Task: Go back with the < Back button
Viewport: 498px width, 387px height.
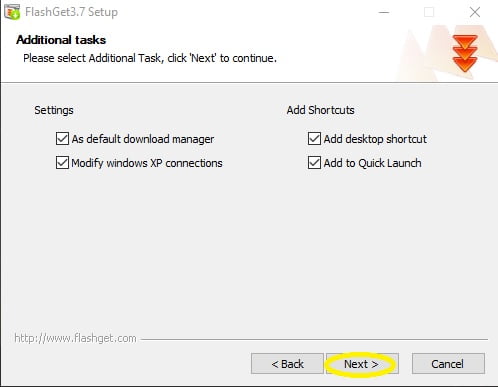Action: [x=287, y=364]
